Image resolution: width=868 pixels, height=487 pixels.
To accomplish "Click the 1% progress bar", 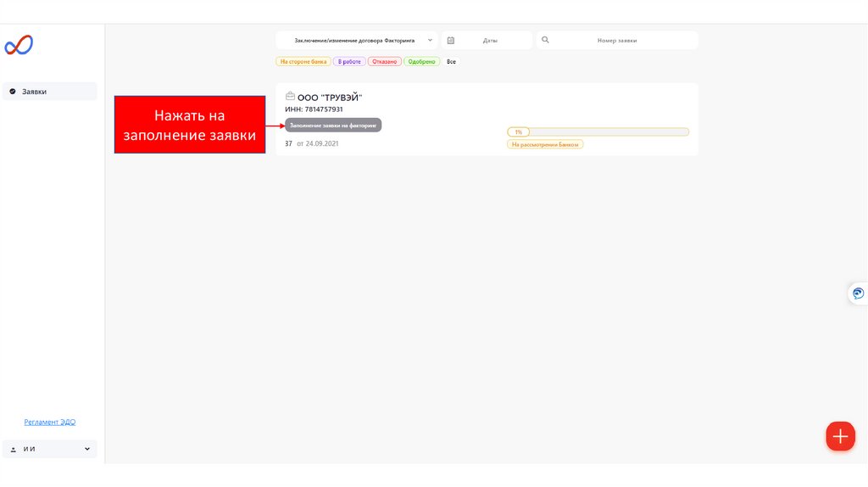I will pos(598,132).
